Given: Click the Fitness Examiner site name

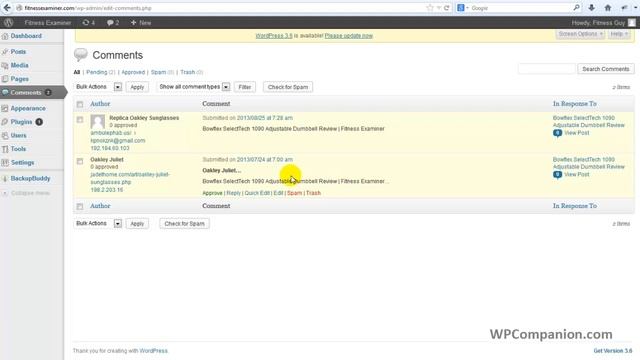Looking at the screenshot, I should point(48,23).
